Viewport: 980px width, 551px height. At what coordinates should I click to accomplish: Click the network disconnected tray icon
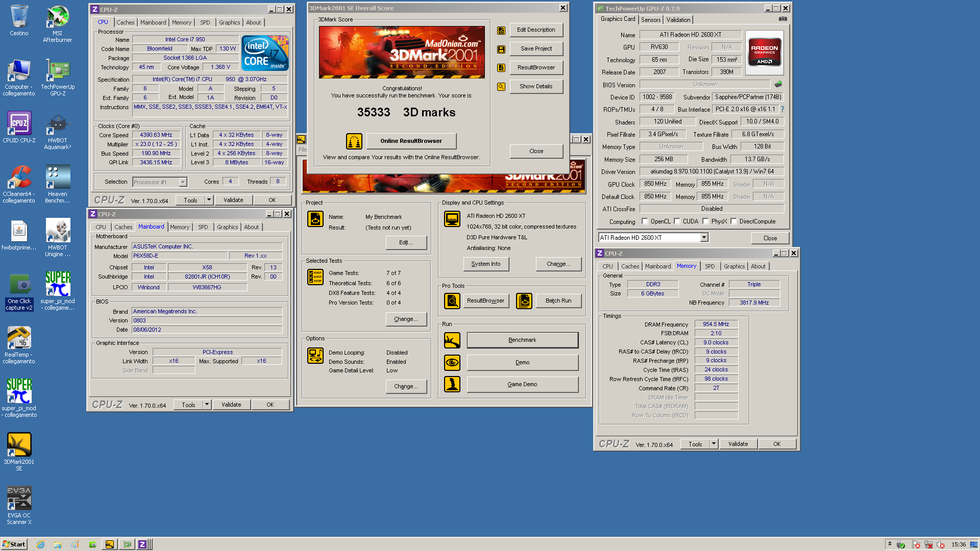(928, 544)
